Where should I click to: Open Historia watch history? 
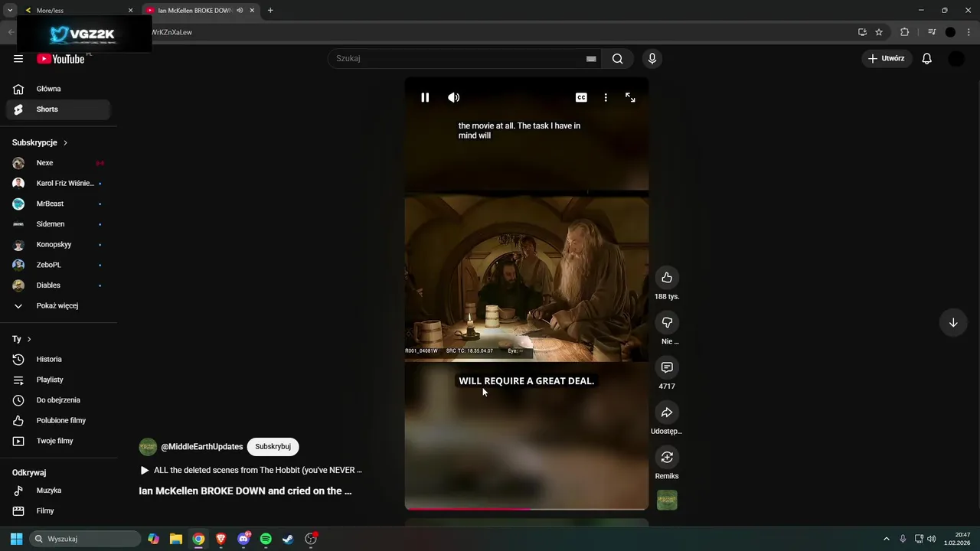coord(58,360)
